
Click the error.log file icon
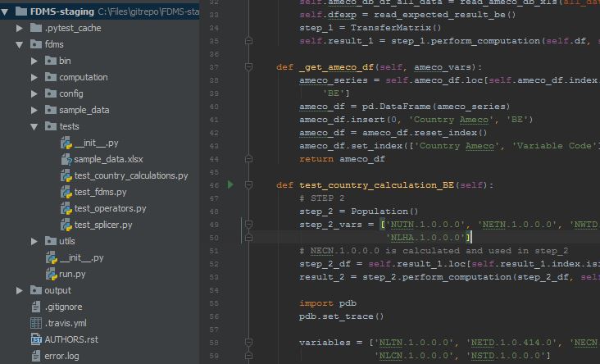coord(36,357)
